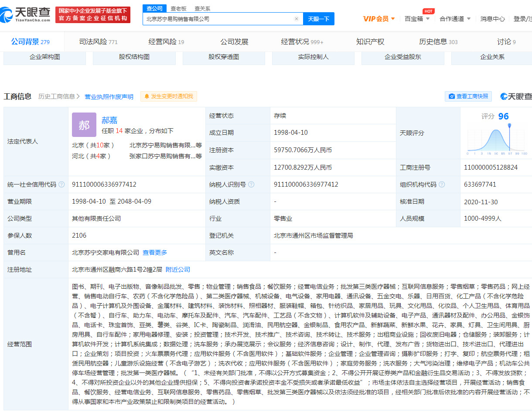The width and height of the screenshot is (532, 413).
Task: Open the 企业架构图 section
Action: [x=45, y=57]
